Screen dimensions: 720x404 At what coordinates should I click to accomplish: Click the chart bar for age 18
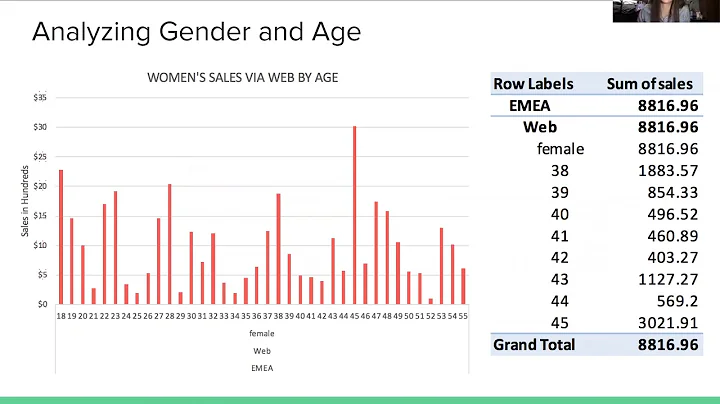point(61,237)
